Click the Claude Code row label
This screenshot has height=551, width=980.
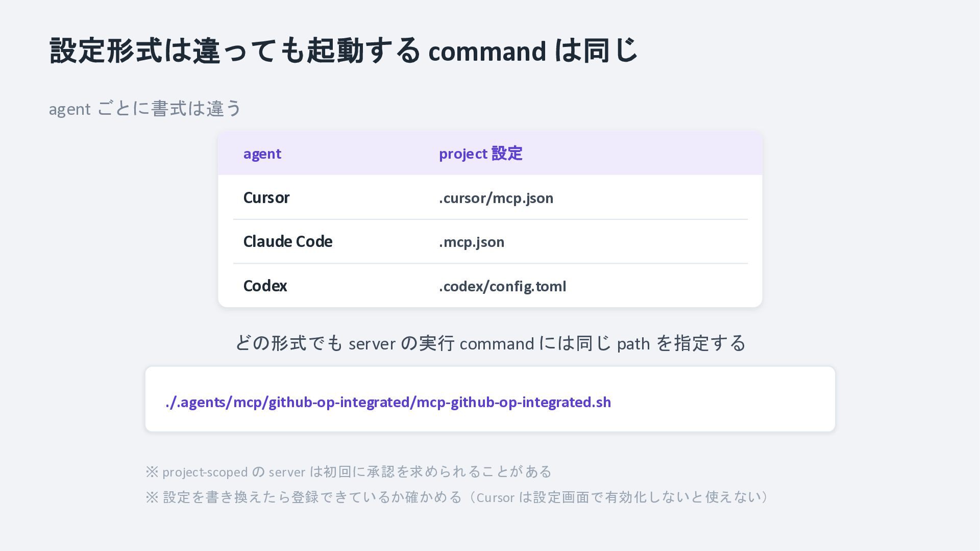click(x=287, y=241)
